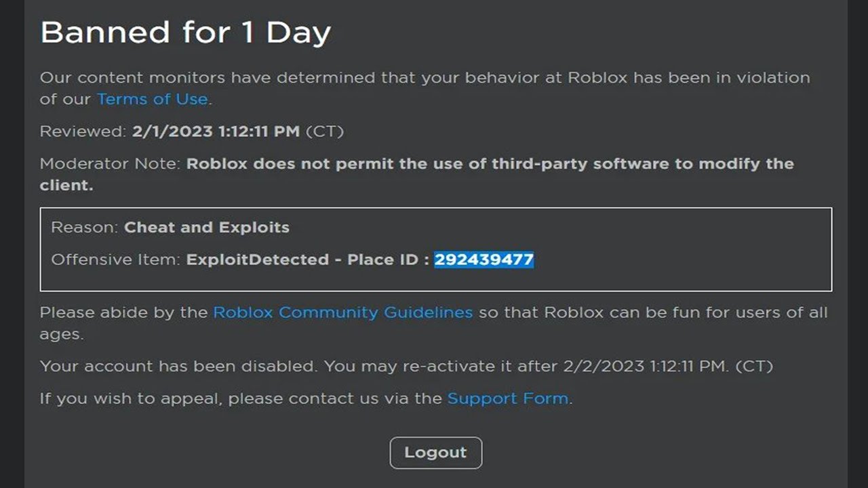
Task: Click the "Reason:" label in the box
Action: (x=85, y=227)
